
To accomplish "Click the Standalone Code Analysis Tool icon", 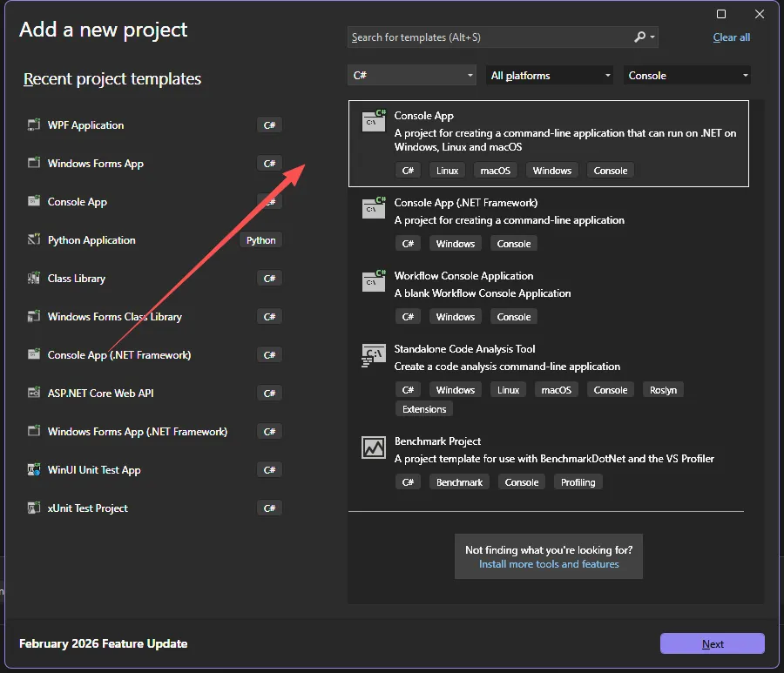I will tap(373, 355).
